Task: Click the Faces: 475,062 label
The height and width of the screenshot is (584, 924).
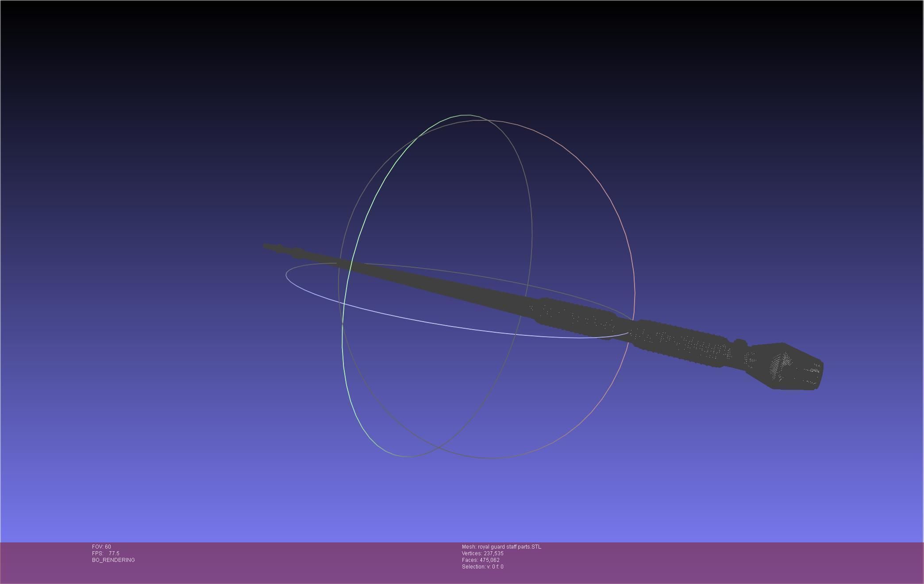Action: pos(481,560)
